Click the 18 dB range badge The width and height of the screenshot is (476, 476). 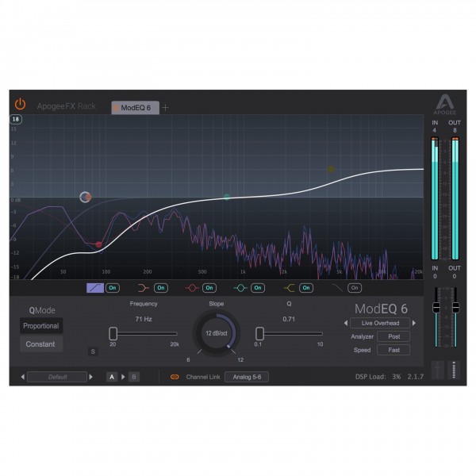16,119
